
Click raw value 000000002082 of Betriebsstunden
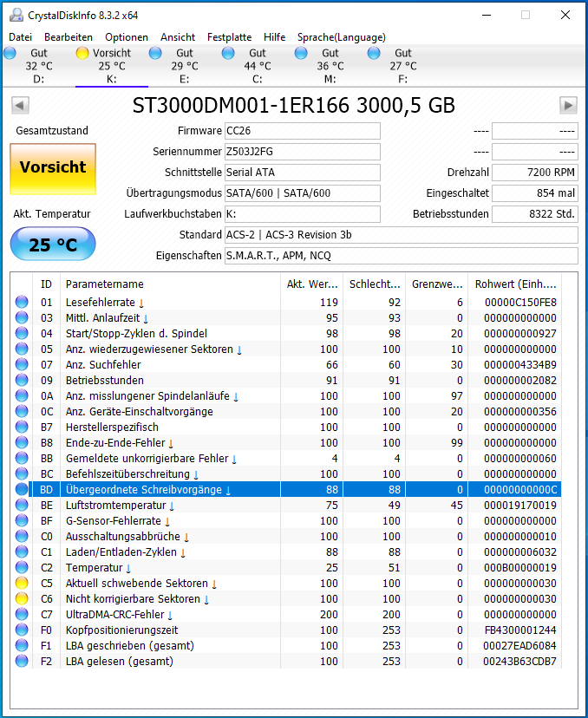520,380
